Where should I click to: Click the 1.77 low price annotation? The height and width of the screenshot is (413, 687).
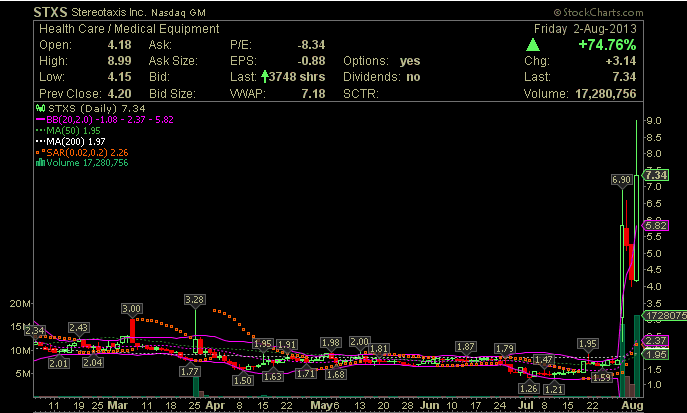[190, 371]
